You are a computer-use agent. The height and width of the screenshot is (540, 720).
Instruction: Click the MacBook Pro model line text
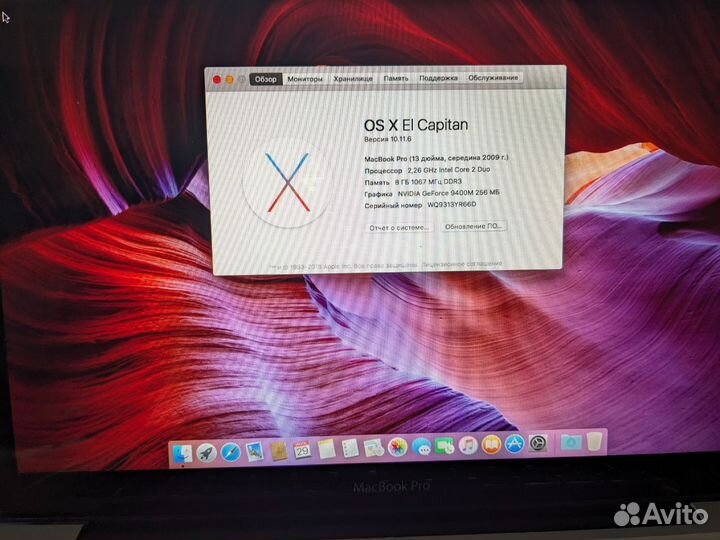[436, 158]
